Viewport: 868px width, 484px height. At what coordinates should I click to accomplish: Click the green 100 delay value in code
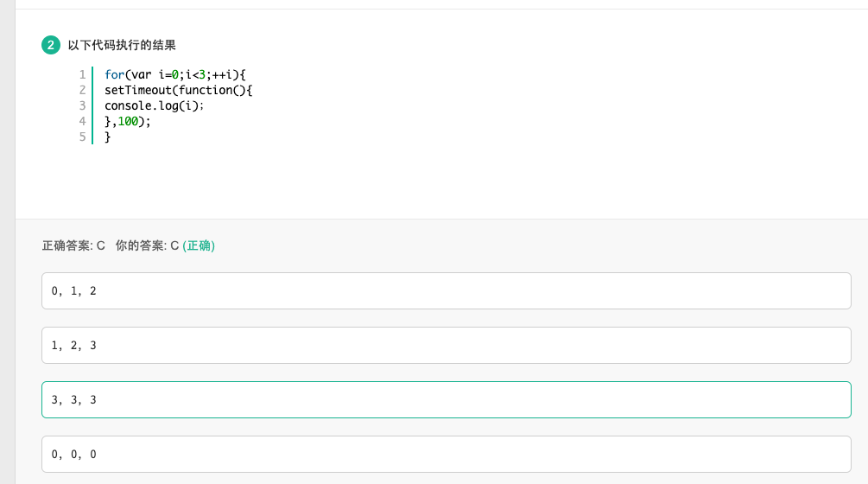coord(128,121)
